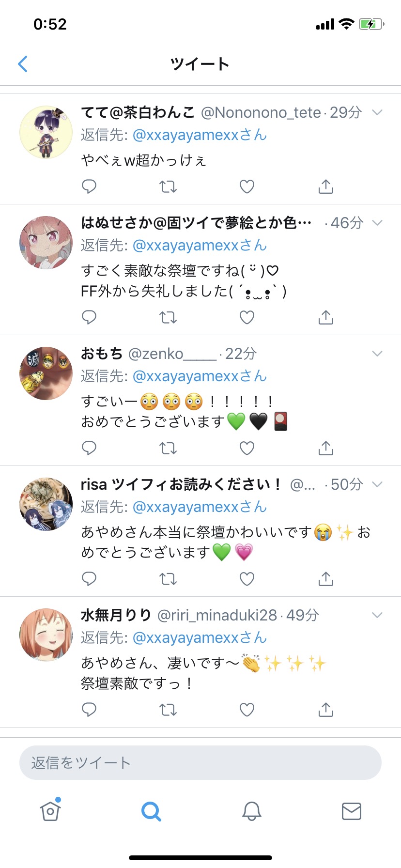Open the @Nononono_tete profile handle
Viewport: 401px width, 868px height.
(x=261, y=112)
